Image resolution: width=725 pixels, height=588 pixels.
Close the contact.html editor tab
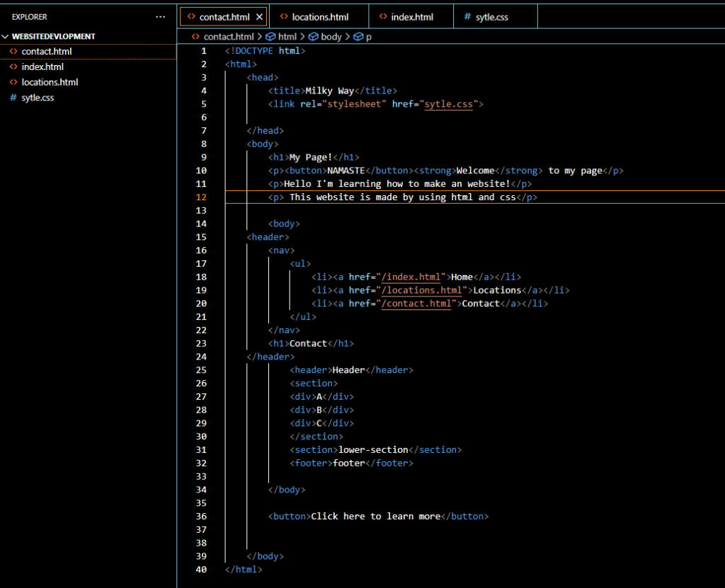[259, 17]
